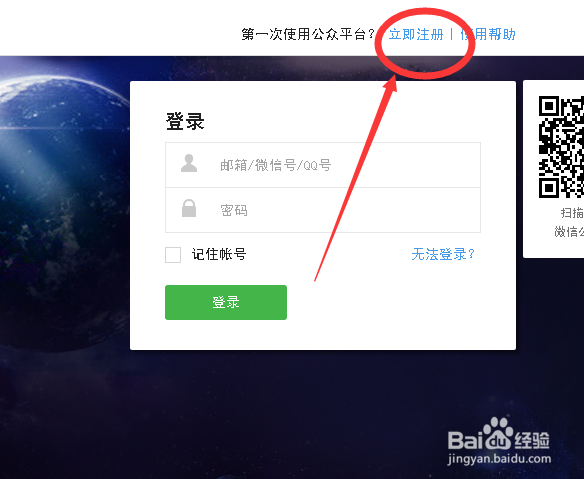This screenshot has height=479, width=584.
Task: Tick the 记住帐号 checkbox
Action: tap(173, 255)
